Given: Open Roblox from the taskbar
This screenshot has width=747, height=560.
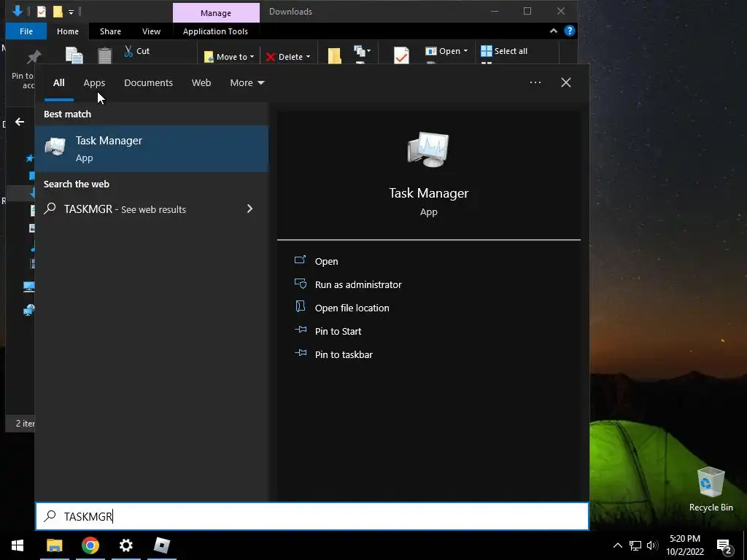Looking at the screenshot, I should tap(161, 545).
